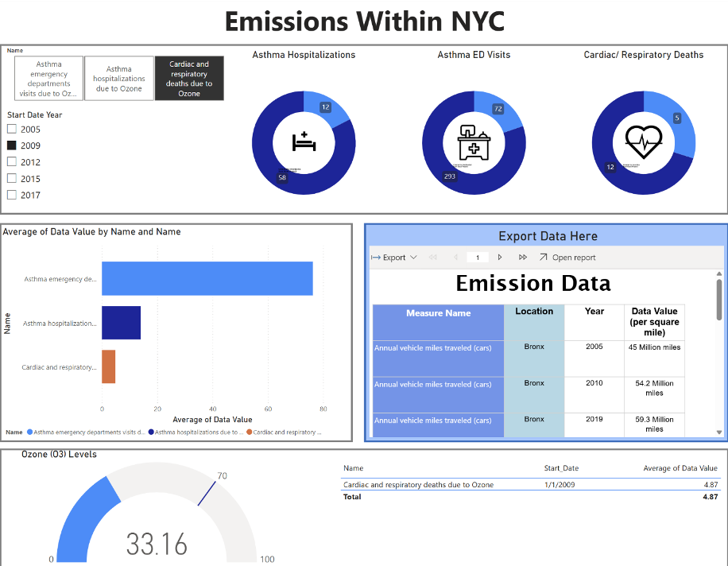728x566 pixels.
Task: Jump to last page of report
Action: tap(523, 258)
